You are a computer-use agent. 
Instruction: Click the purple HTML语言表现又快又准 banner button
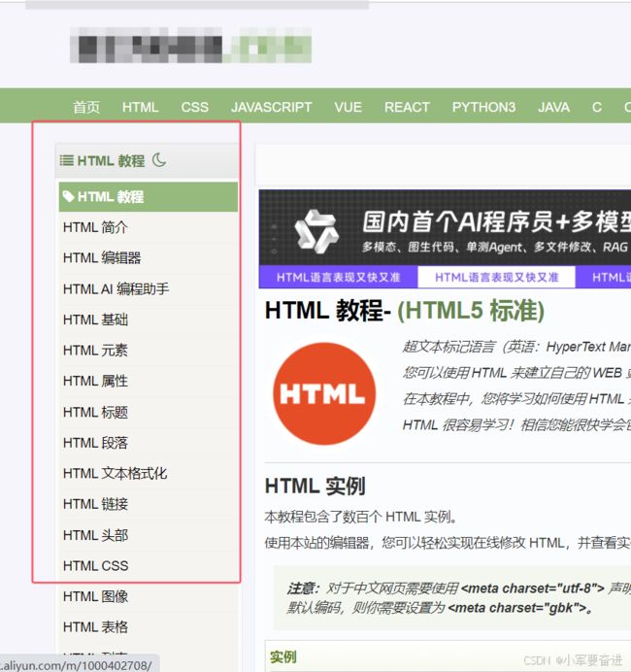point(338,278)
